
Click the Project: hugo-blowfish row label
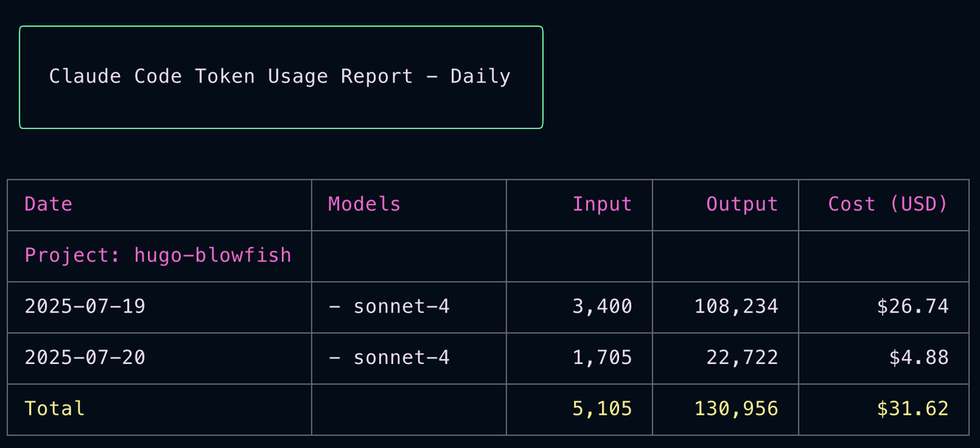point(158,255)
